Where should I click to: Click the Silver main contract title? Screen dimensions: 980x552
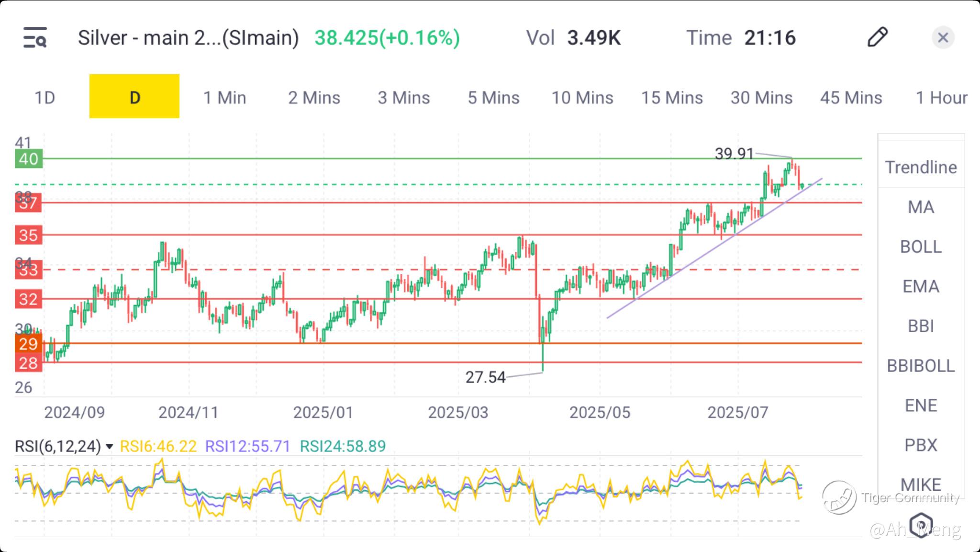point(188,37)
